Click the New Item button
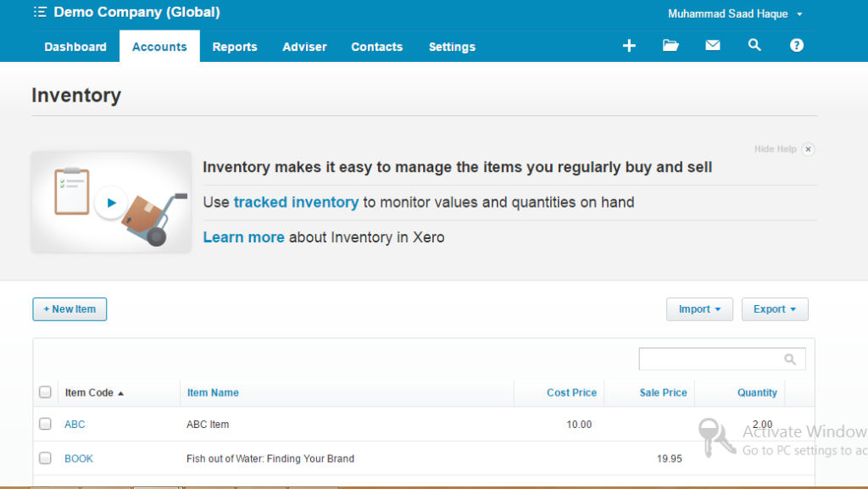868x489 pixels. 69,308
